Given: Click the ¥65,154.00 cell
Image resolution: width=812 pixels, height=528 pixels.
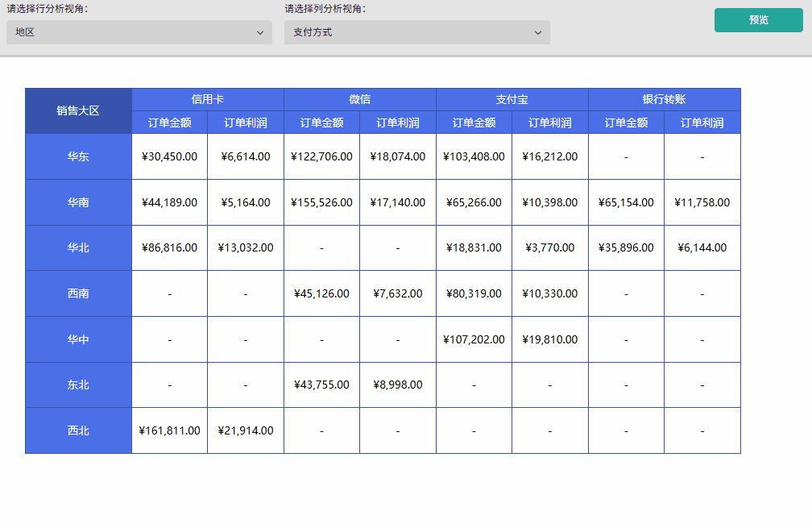Looking at the screenshot, I should (626, 202).
